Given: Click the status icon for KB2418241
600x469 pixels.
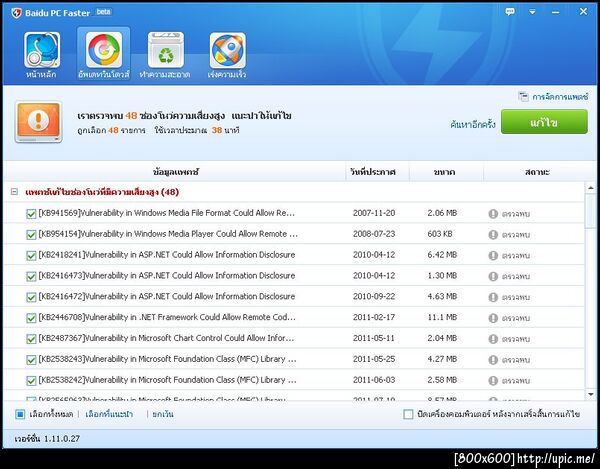Looking at the screenshot, I should pyautogui.click(x=493, y=256).
